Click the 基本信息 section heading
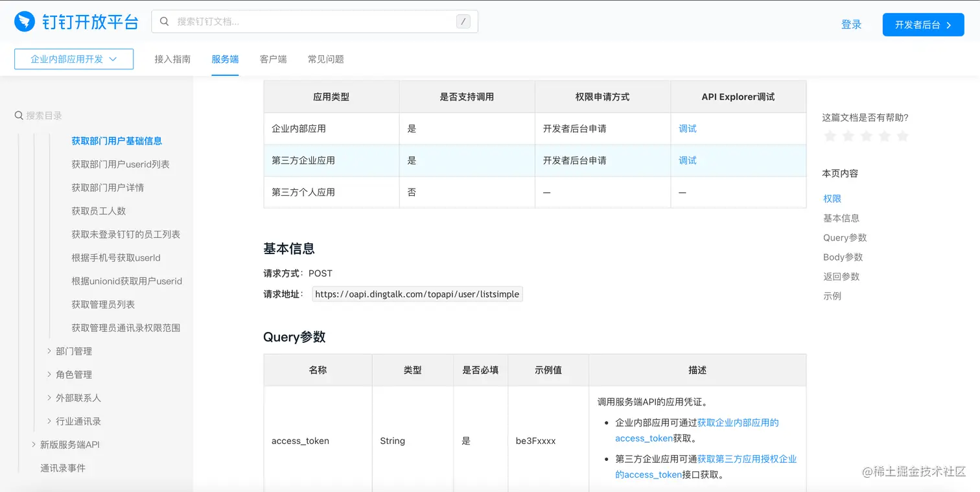The width and height of the screenshot is (980, 492). pos(289,248)
